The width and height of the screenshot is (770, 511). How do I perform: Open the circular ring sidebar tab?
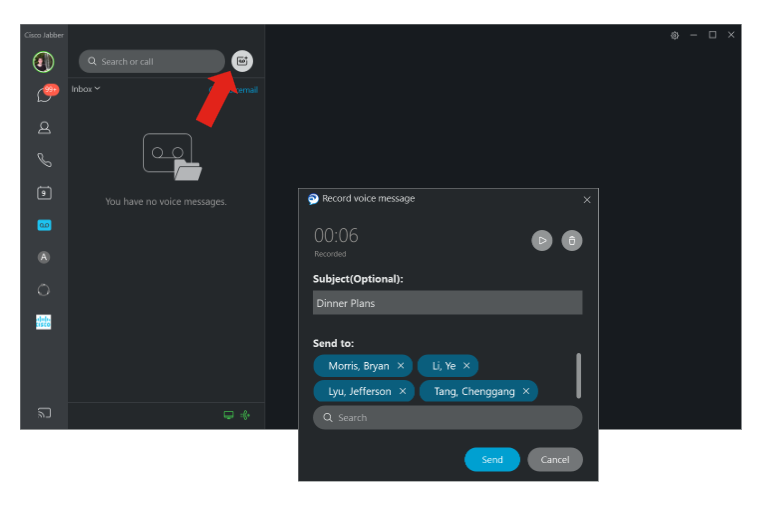click(x=44, y=290)
